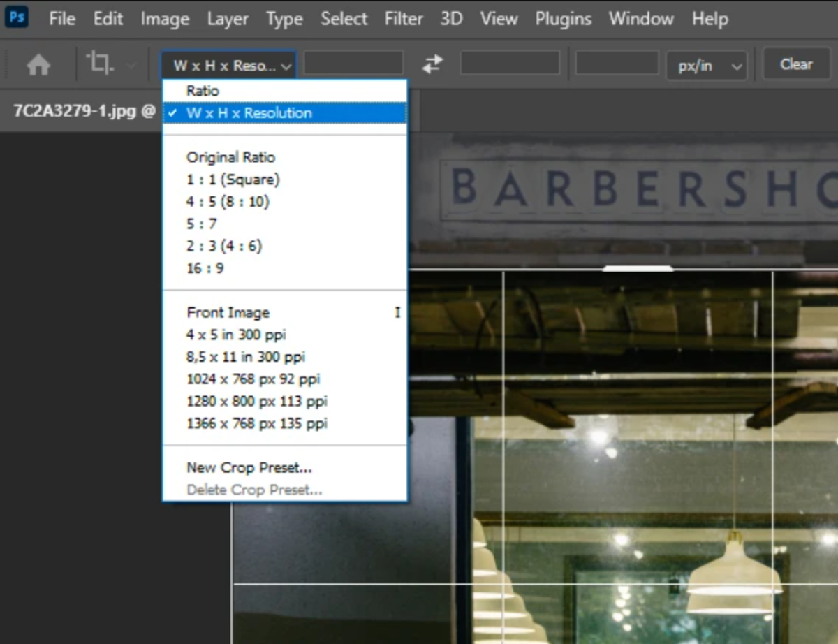Click New Crop Preset option
This screenshot has width=838, height=644.
tap(248, 467)
